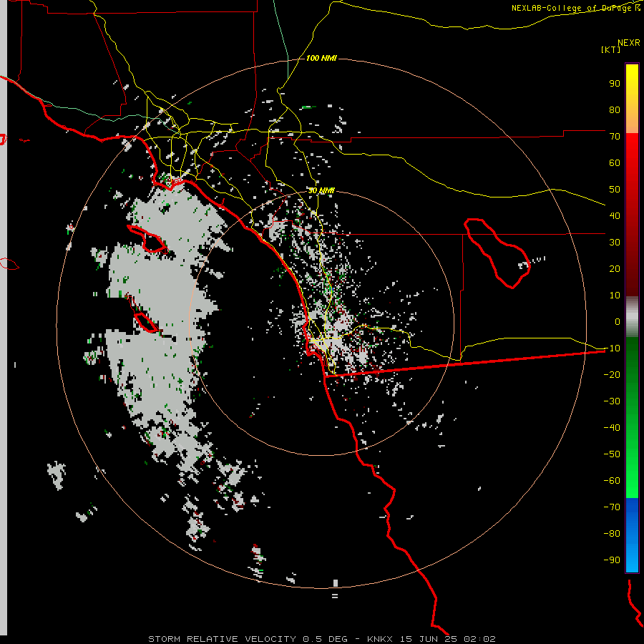The width and height of the screenshot is (644, 644).
Task: Click the "50 NMI" range ring label
Action: pyautogui.click(x=321, y=190)
